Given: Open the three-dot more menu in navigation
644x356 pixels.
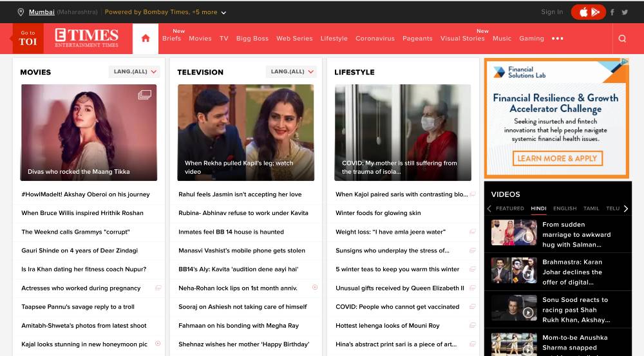Looking at the screenshot, I should pyautogui.click(x=557, y=39).
